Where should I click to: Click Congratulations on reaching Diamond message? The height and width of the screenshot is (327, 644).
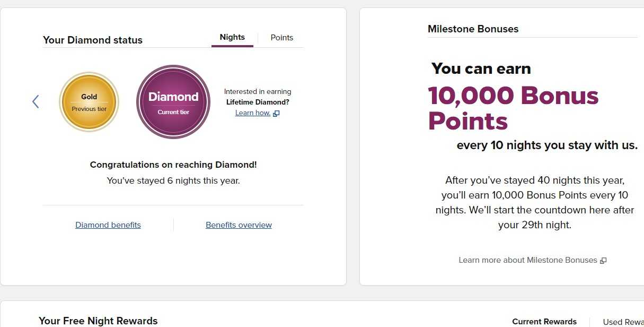(173, 165)
